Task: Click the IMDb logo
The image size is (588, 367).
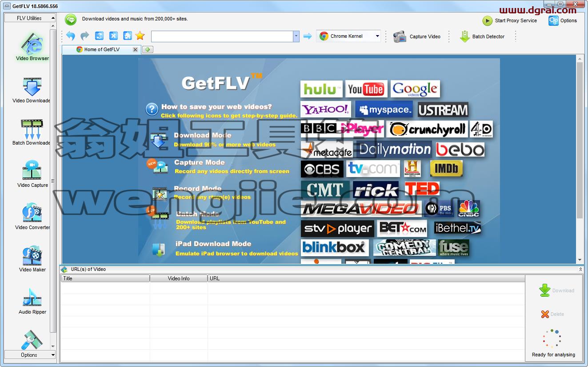Action: point(446,169)
